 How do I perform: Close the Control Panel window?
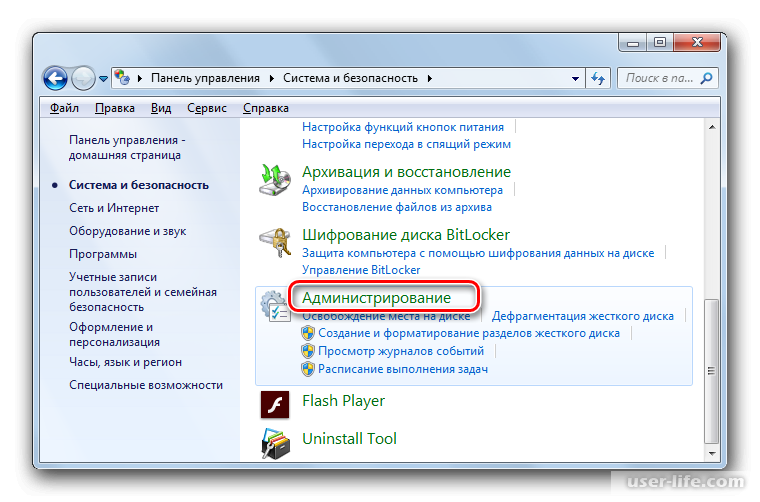(697, 43)
